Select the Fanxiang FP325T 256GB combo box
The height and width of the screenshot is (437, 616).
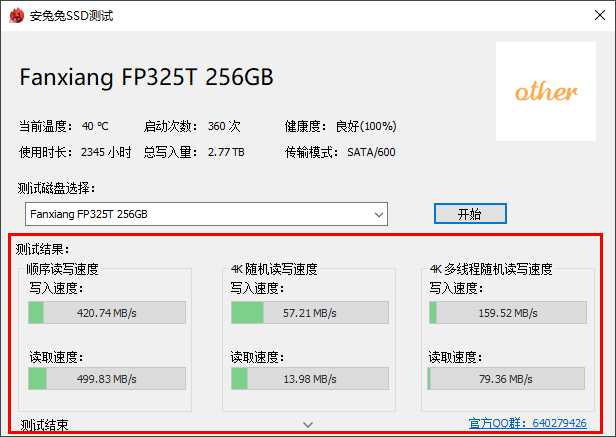coord(200,214)
